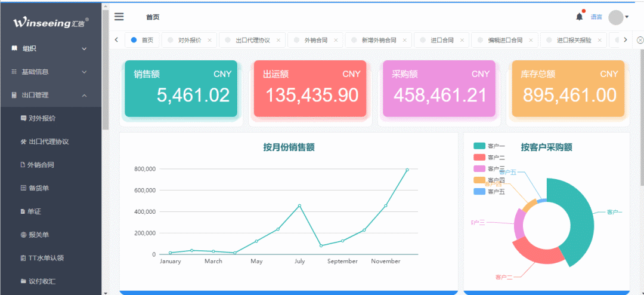The height and width of the screenshot is (295, 644).
Task: Expand the 组织 chevron in the sidebar
Action: tap(84, 48)
